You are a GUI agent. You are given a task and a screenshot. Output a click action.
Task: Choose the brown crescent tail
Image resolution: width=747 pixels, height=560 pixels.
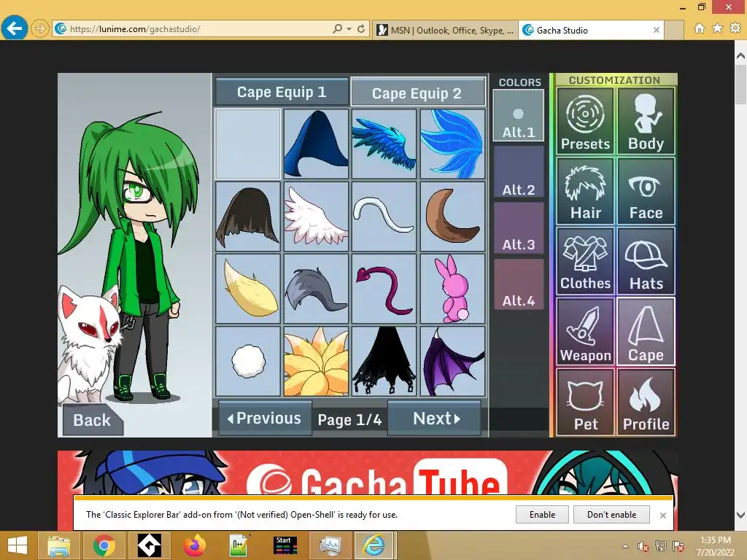pyautogui.click(x=452, y=216)
